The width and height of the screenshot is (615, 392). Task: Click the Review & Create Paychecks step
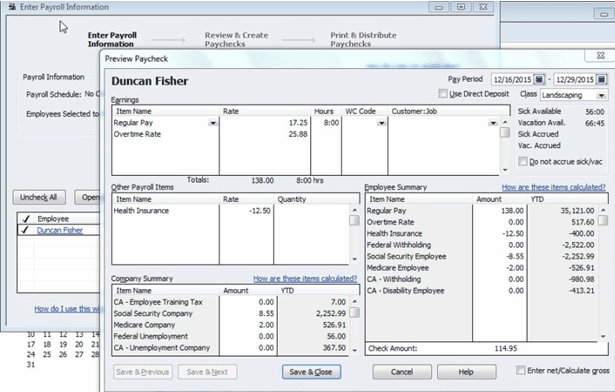click(236, 40)
